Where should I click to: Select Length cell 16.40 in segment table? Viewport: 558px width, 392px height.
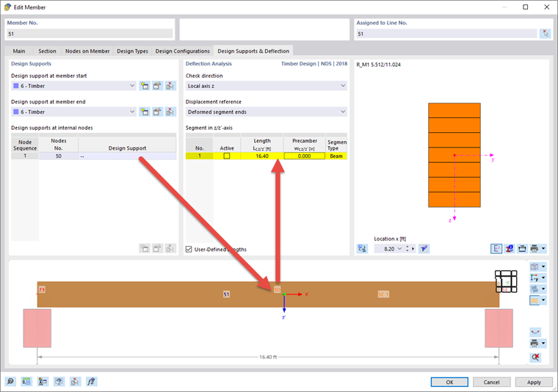tap(262, 156)
